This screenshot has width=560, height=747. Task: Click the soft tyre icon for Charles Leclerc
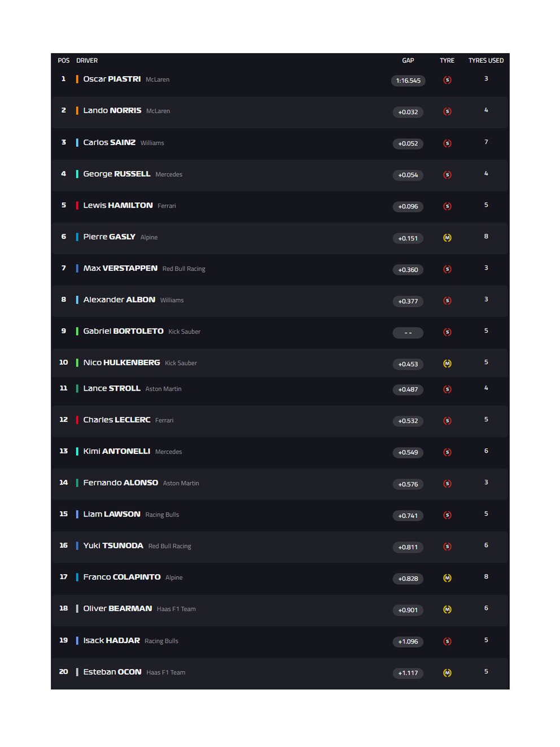(447, 421)
